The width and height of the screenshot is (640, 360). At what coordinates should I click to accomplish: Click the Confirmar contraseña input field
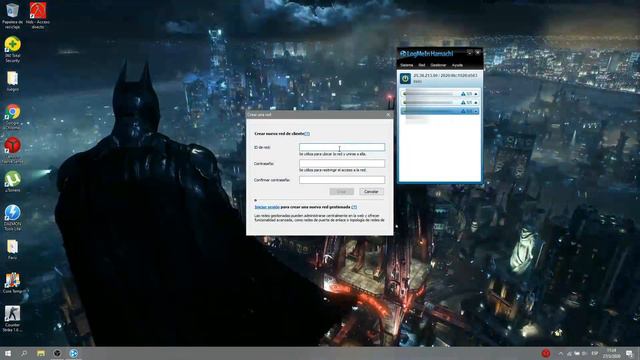point(342,180)
